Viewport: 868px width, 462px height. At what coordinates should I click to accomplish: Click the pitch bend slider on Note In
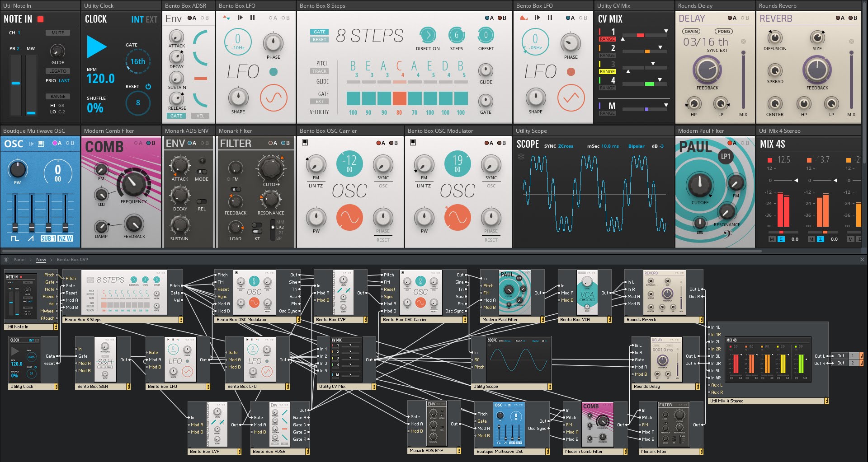click(x=16, y=82)
